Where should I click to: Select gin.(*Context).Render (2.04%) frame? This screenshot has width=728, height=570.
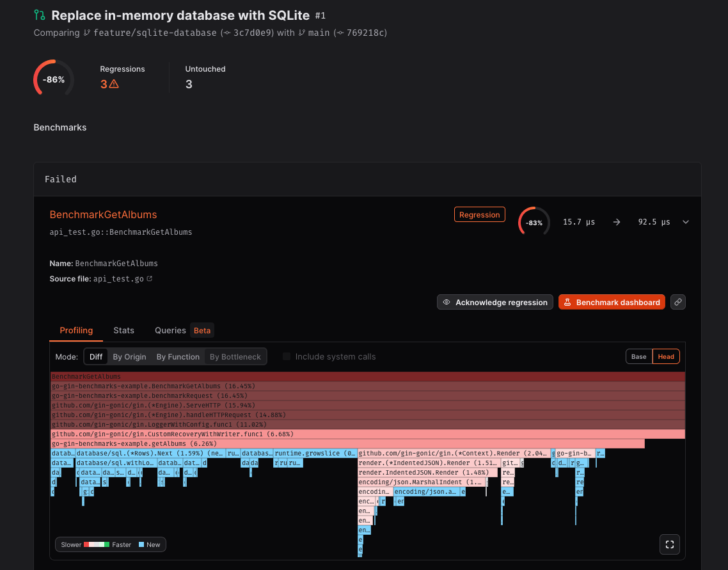coord(454,454)
